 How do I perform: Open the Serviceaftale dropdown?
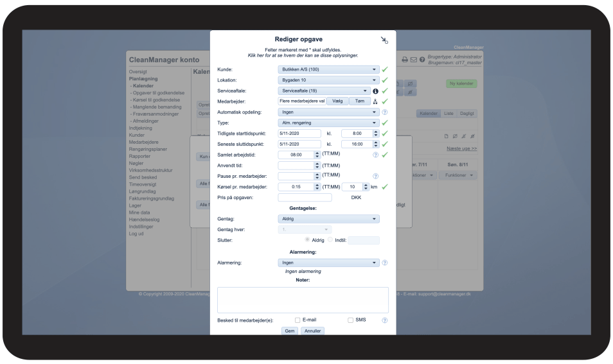tap(324, 91)
